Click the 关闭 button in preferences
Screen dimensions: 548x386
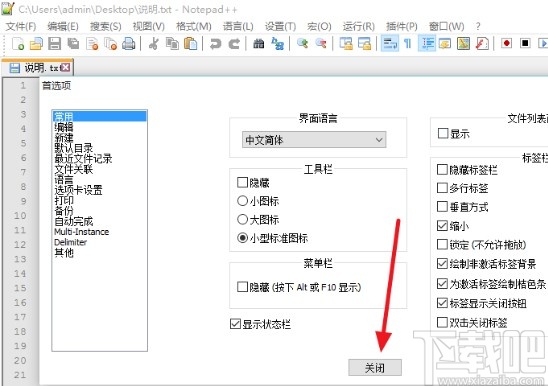[x=375, y=367]
